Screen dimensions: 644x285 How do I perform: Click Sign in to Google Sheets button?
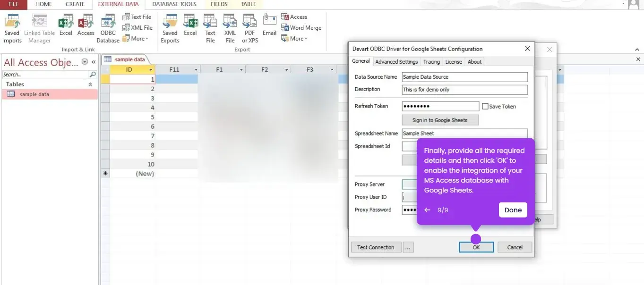tap(440, 120)
